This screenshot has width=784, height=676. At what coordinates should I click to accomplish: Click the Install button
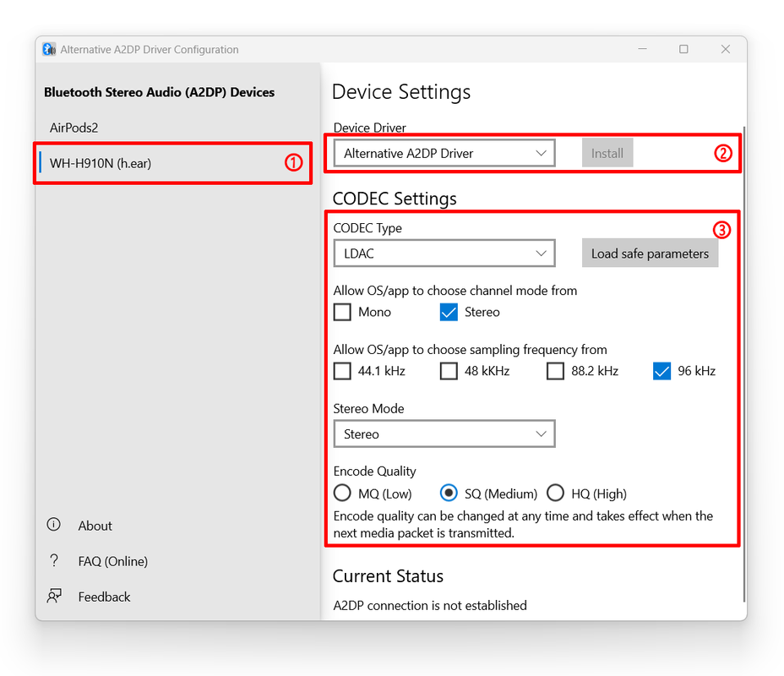[x=607, y=153]
